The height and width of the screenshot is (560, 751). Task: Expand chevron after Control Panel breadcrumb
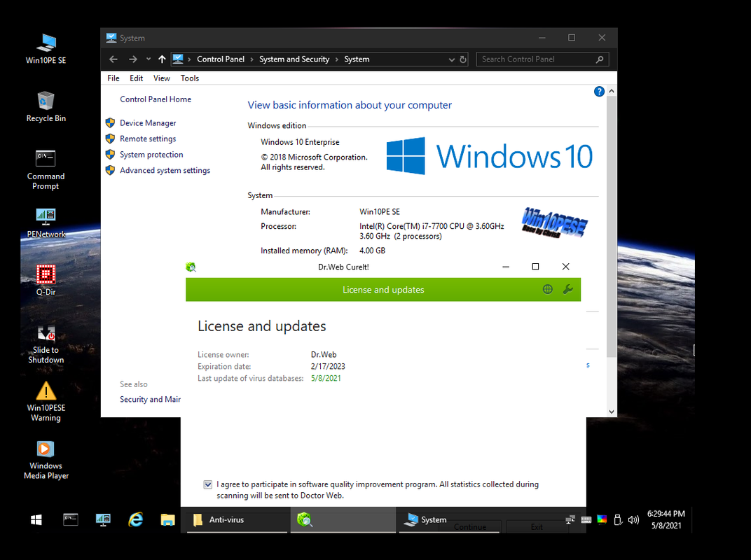(252, 59)
